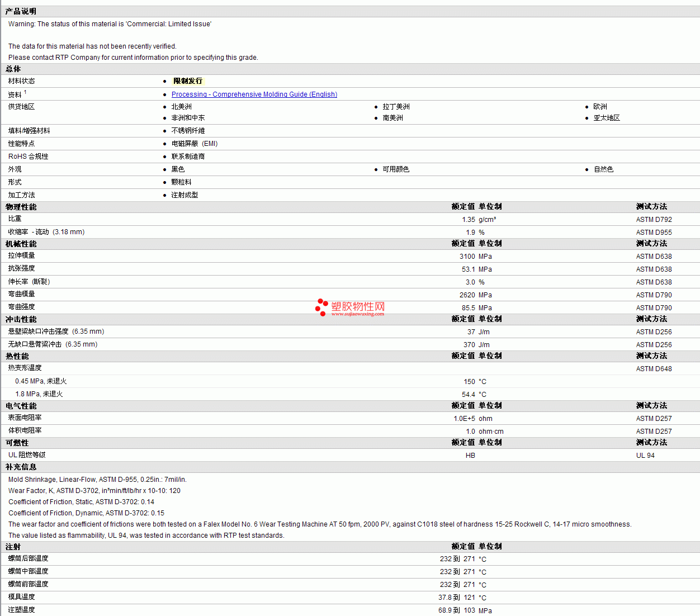Click the '欧洲' region entry
The image size is (700, 616).
coord(600,107)
